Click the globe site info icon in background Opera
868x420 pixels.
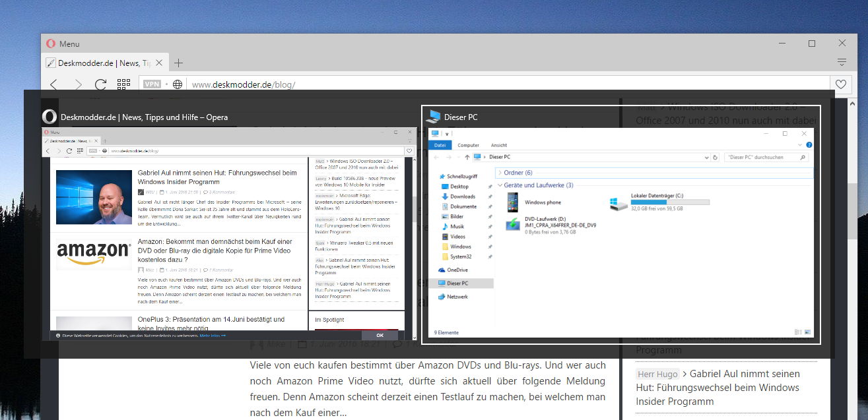click(x=177, y=84)
